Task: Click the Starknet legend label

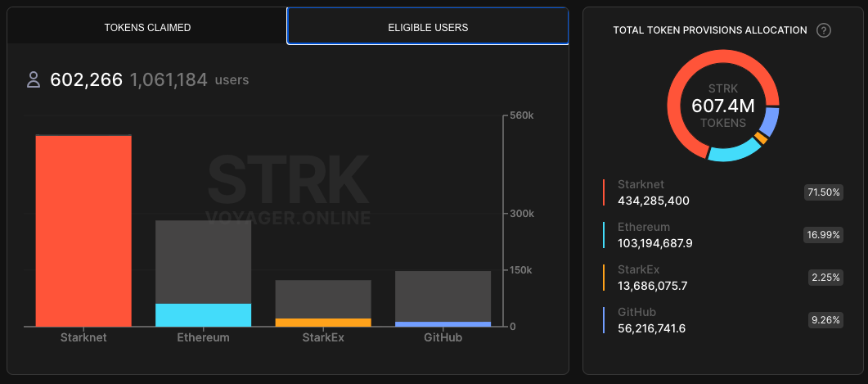Action: point(641,184)
